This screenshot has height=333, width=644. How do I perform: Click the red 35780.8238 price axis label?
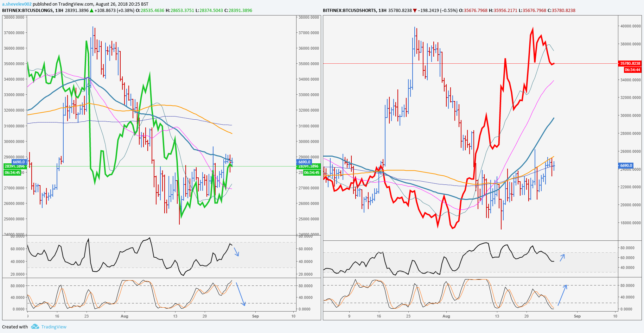[x=630, y=64]
